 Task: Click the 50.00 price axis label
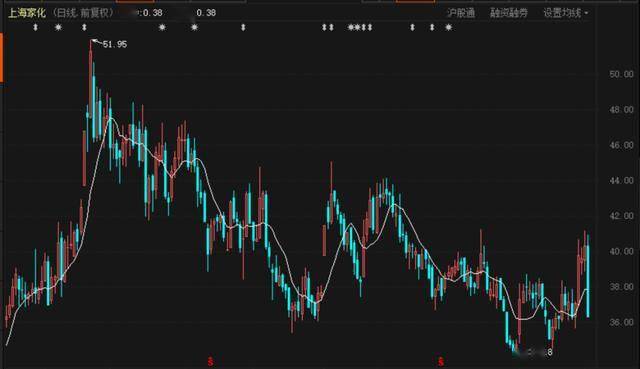click(621, 74)
